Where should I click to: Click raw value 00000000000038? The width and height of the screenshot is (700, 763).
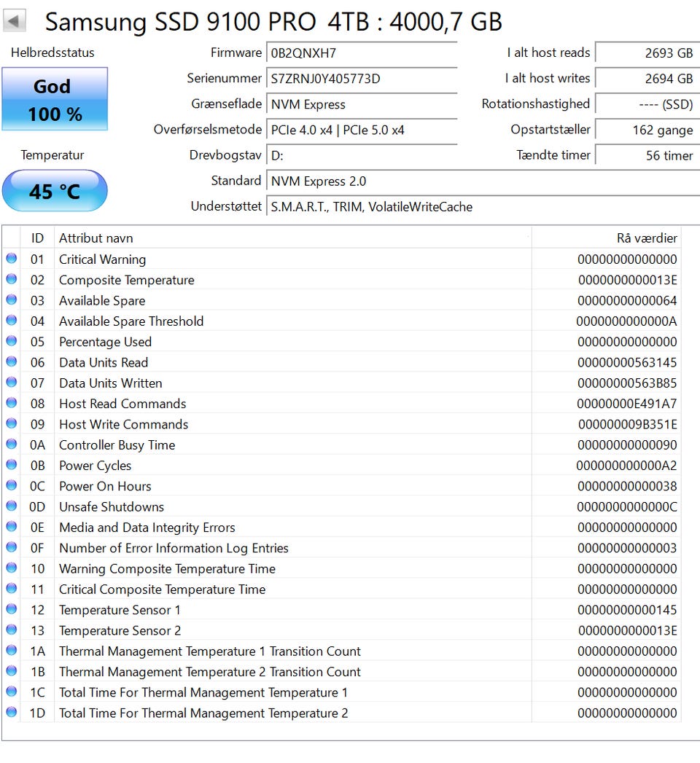627,486
